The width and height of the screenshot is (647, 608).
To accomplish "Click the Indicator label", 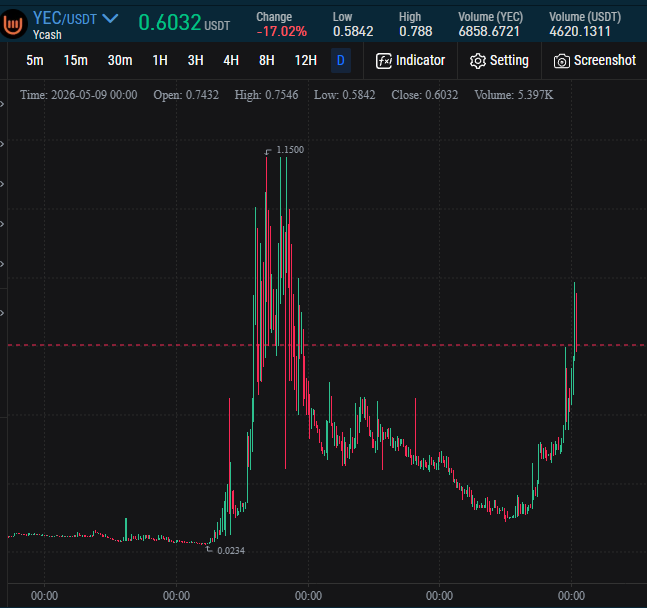I will click(x=420, y=60).
